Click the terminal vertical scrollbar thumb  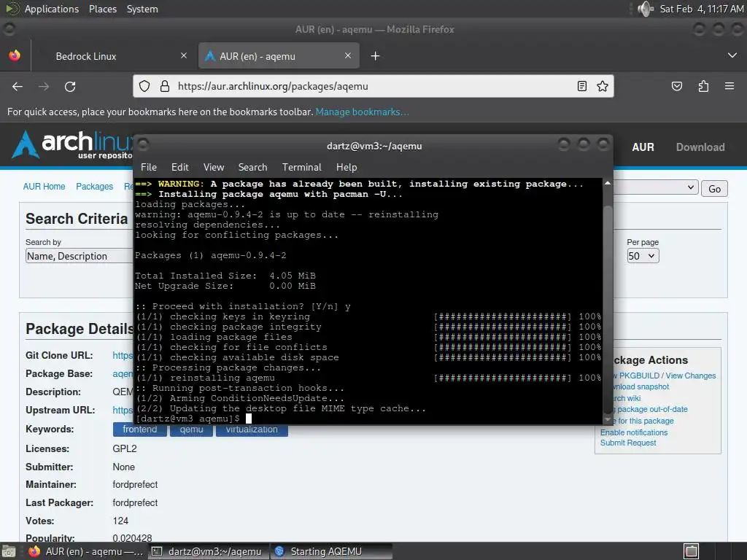[608, 309]
